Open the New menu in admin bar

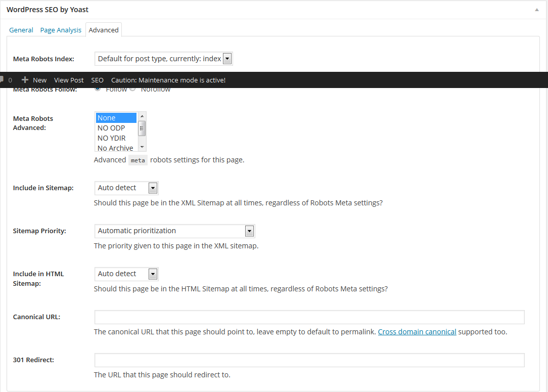[39, 80]
